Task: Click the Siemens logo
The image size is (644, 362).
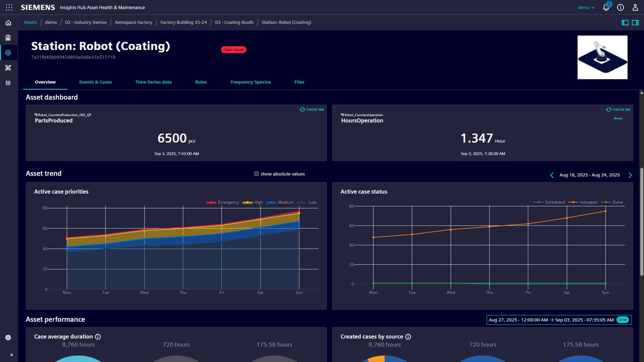Action: point(38,8)
